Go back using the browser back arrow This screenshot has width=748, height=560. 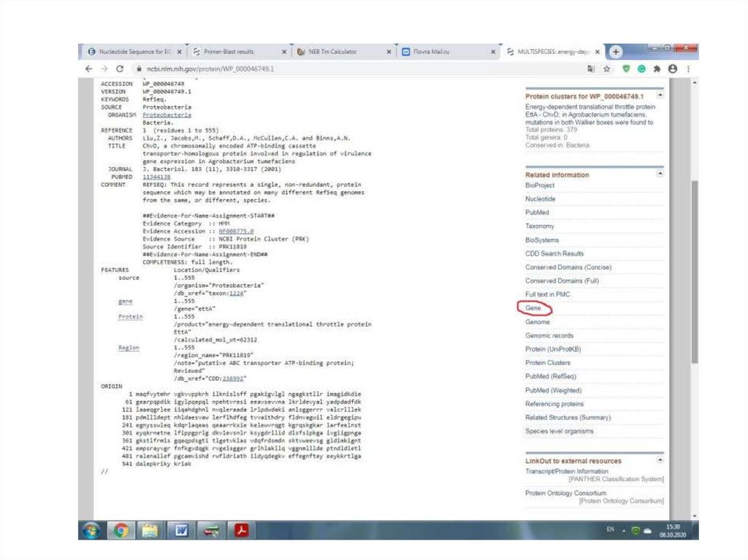(x=88, y=69)
